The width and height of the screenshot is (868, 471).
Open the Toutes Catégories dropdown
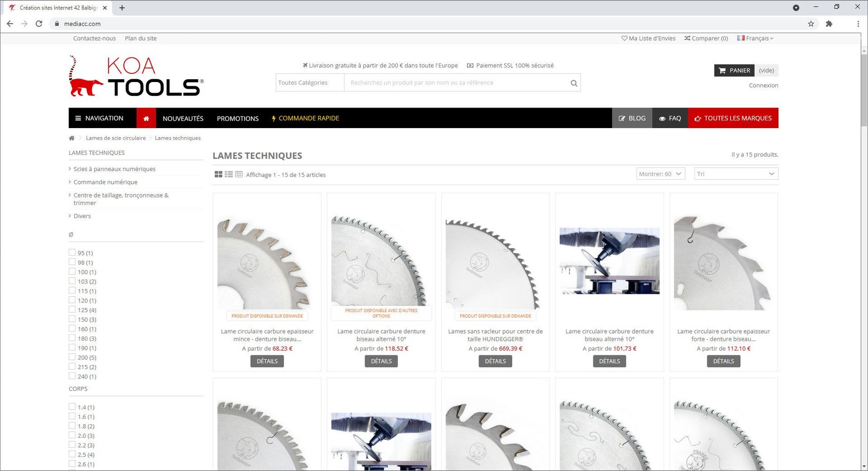[x=310, y=82]
